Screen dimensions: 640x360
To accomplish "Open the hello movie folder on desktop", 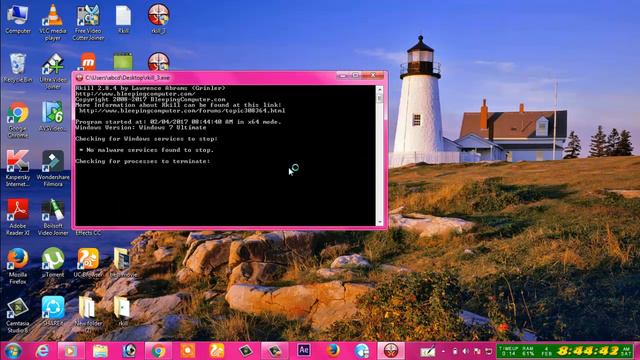I will pyautogui.click(x=122, y=262).
